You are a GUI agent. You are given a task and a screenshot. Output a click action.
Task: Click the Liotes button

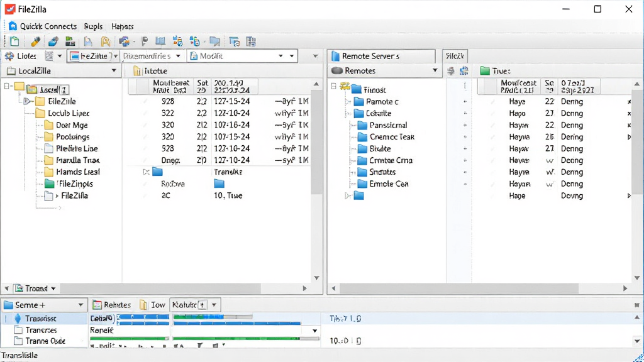22,56
